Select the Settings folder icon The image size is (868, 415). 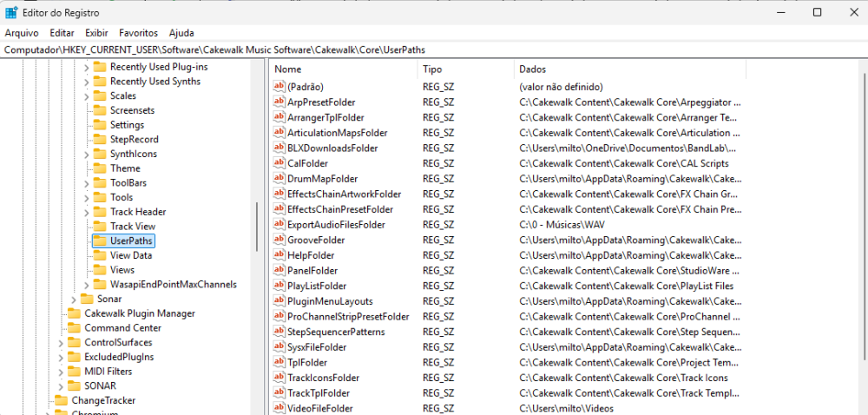click(100, 125)
